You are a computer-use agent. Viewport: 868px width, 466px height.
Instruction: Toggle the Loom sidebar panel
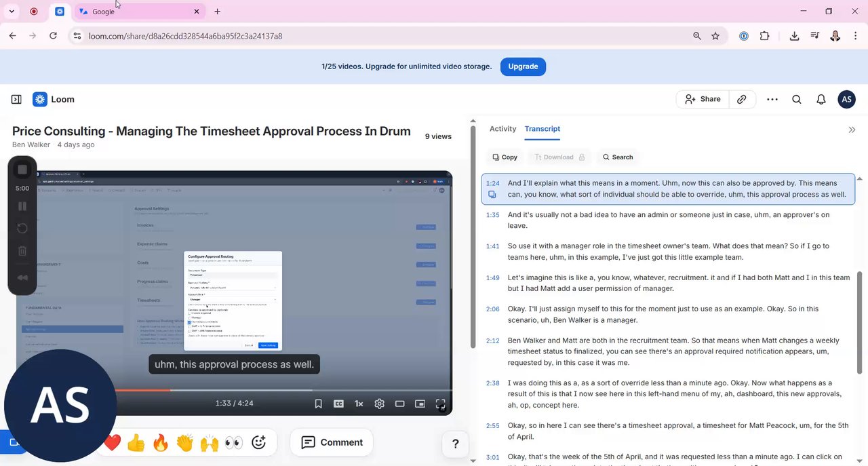pos(16,99)
